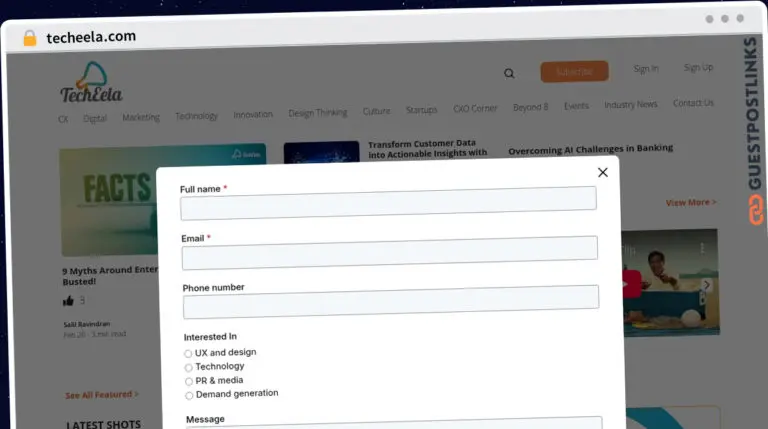Select the Technology radio option

[189, 368]
